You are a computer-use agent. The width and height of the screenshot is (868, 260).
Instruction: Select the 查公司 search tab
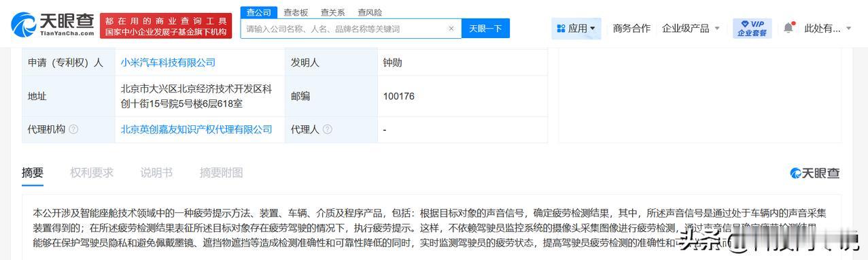click(258, 12)
